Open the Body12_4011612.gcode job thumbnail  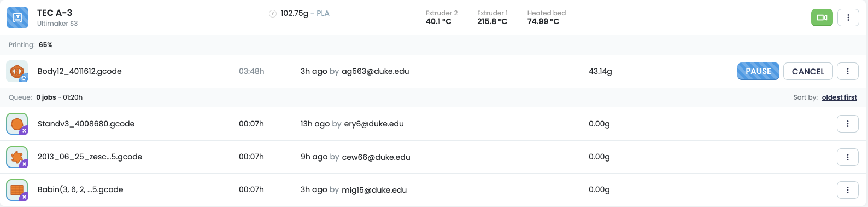click(x=17, y=71)
